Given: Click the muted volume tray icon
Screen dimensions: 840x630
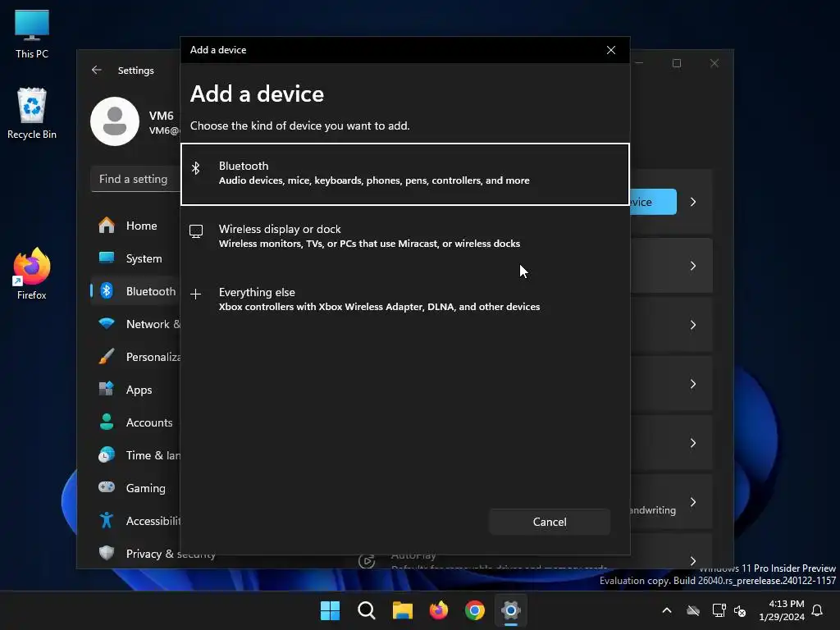Looking at the screenshot, I should click(740, 610).
